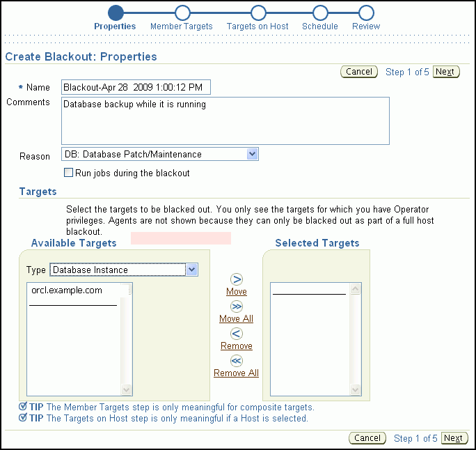
Task: Expand the target Type dropdown
Action: [x=192, y=270]
